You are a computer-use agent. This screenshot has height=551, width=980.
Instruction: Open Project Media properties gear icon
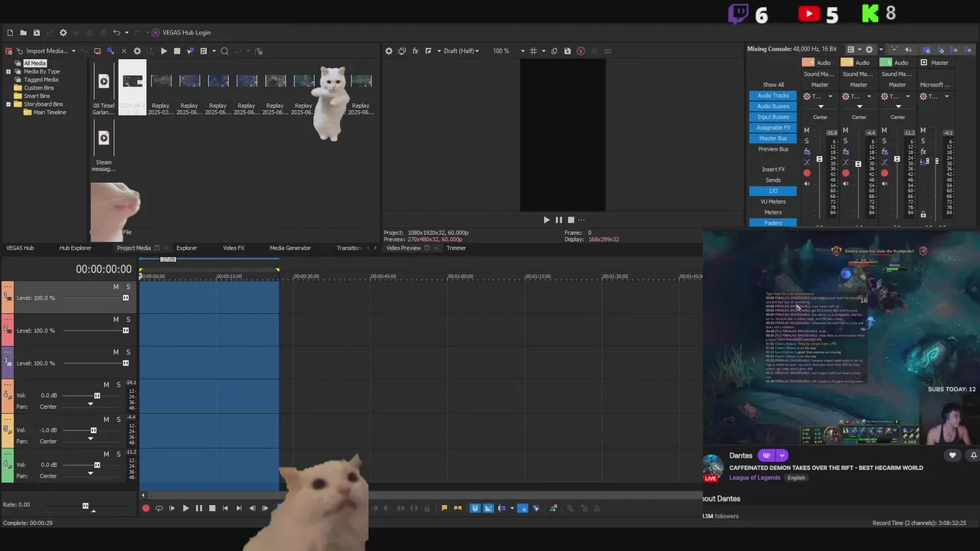pos(137,51)
